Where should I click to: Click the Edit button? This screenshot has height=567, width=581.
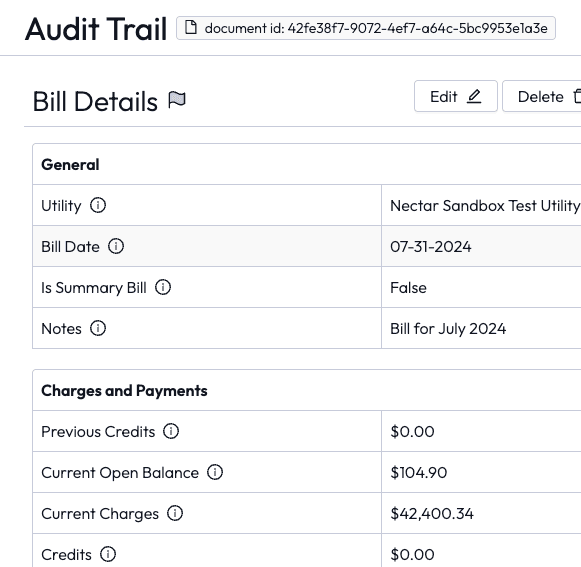pyautogui.click(x=456, y=96)
